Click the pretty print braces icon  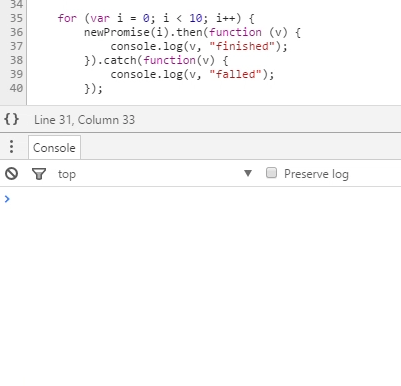(x=11, y=119)
